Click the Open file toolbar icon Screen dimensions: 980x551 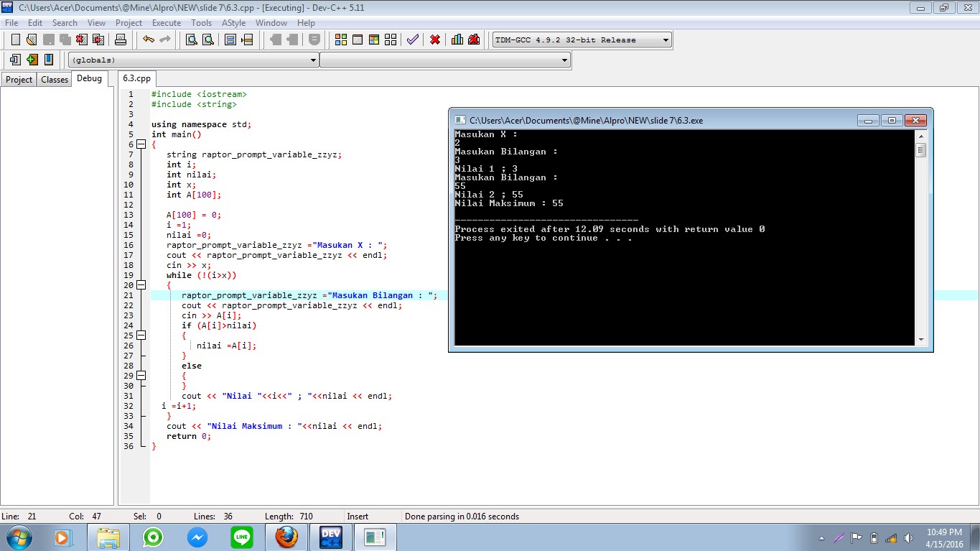click(x=32, y=40)
